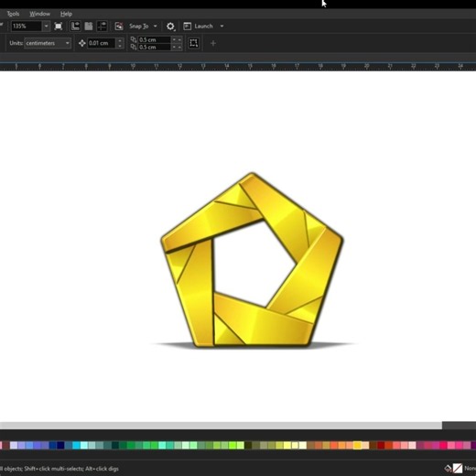Toggle the Show Grid icon
Viewport: 476px width, 476px height.
pos(89,27)
